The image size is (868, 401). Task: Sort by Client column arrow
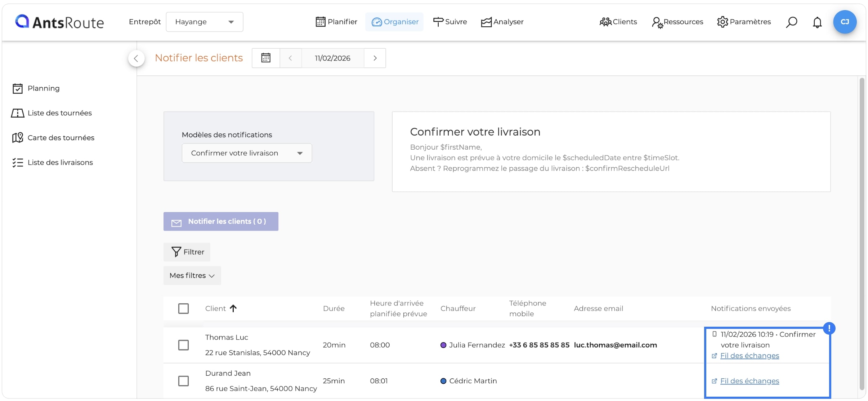(233, 308)
